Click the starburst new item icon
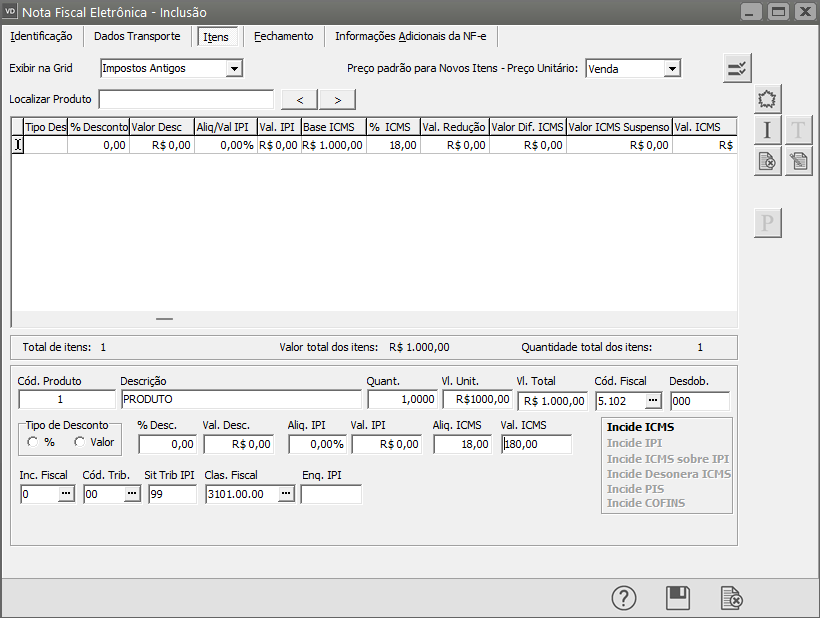This screenshot has width=820, height=618. tap(767, 98)
